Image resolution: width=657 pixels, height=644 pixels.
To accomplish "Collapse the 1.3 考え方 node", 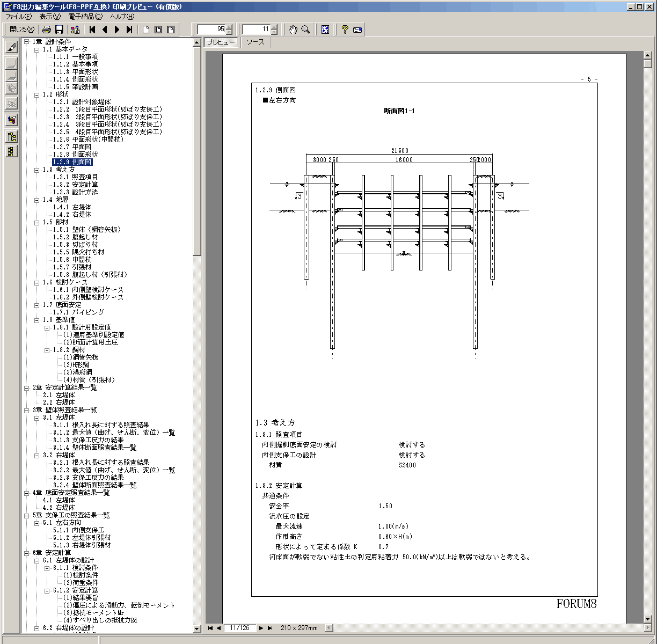I will [x=37, y=169].
